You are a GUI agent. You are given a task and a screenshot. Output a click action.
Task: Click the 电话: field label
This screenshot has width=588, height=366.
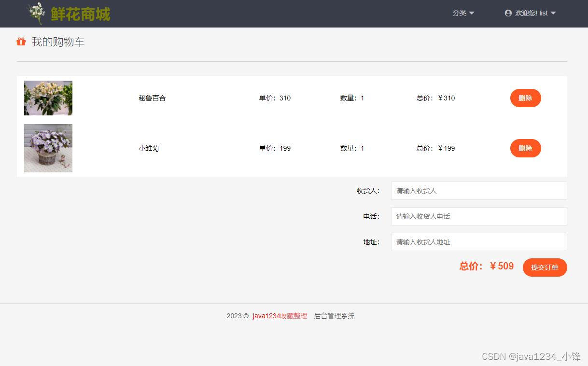click(x=372, y=216)
